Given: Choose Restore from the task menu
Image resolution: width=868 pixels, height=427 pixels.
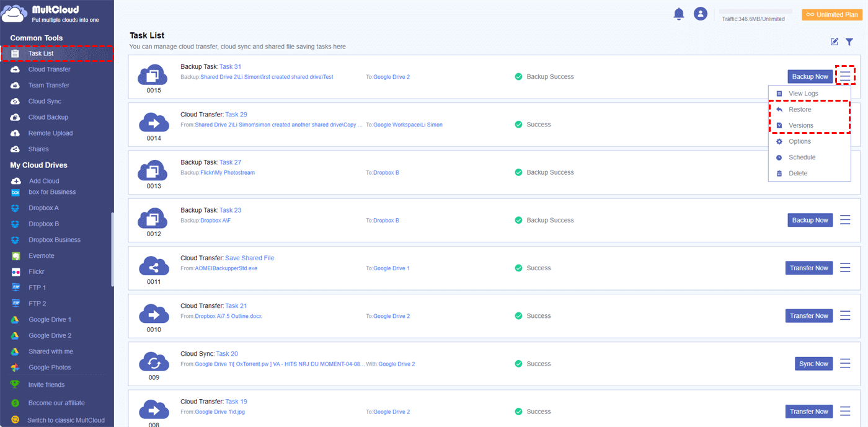Looking at the screenshot, I should coord(800,110).
